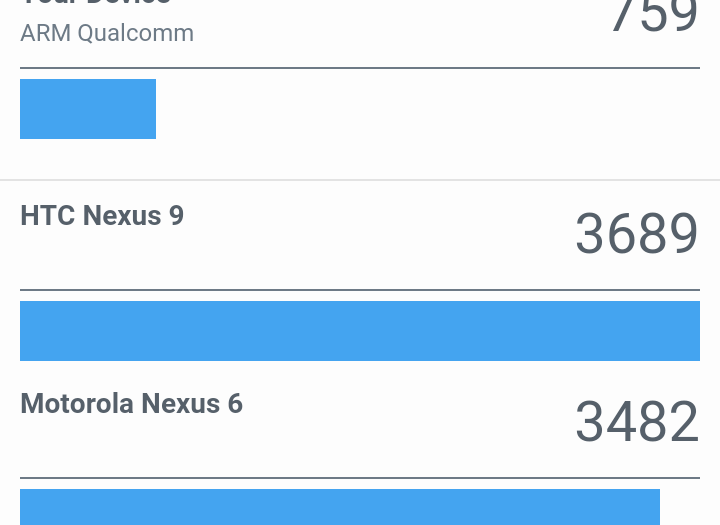Select the 759 score for your device
This screenshot has height=525, width=720.
tap(653, 16)
